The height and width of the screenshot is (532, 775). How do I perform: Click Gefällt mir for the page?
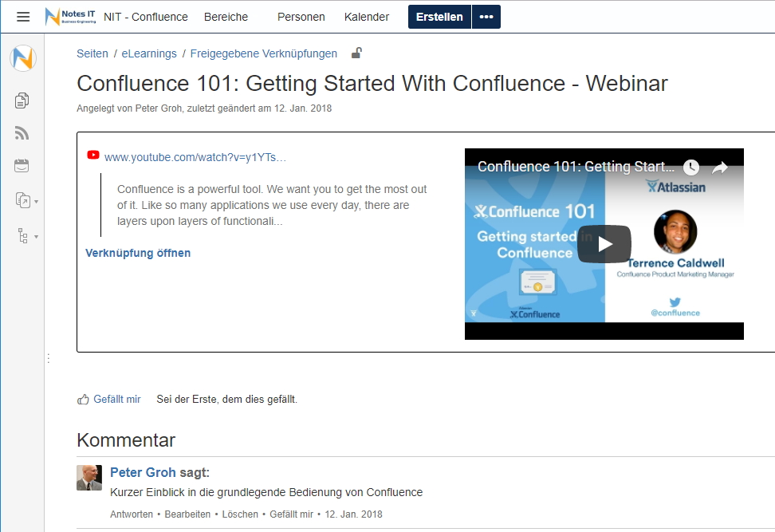click(117, 399)
